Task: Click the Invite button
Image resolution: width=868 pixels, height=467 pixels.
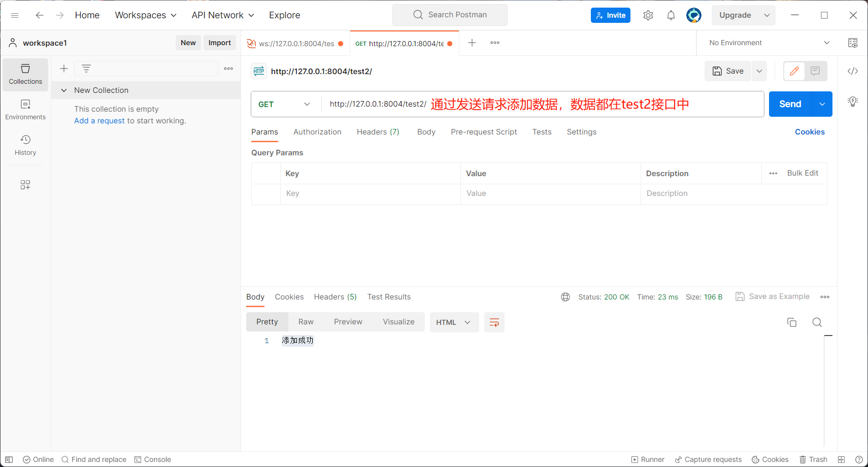Action: 611,15
